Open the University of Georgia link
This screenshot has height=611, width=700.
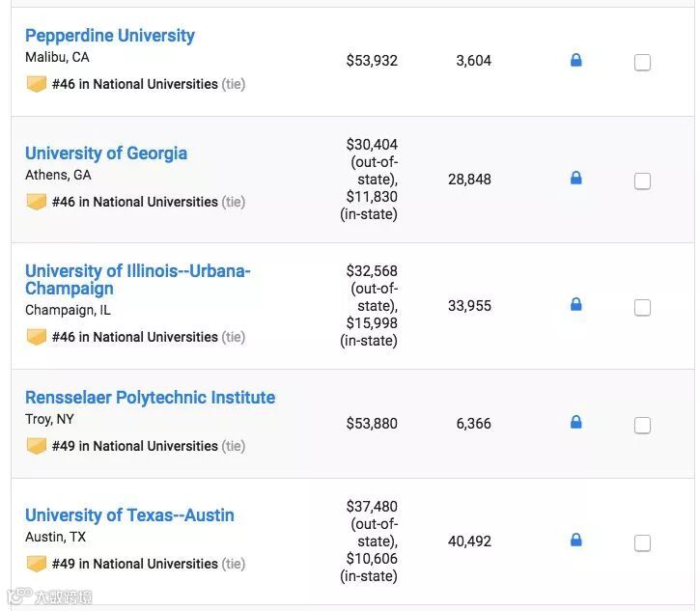[106, 153]
